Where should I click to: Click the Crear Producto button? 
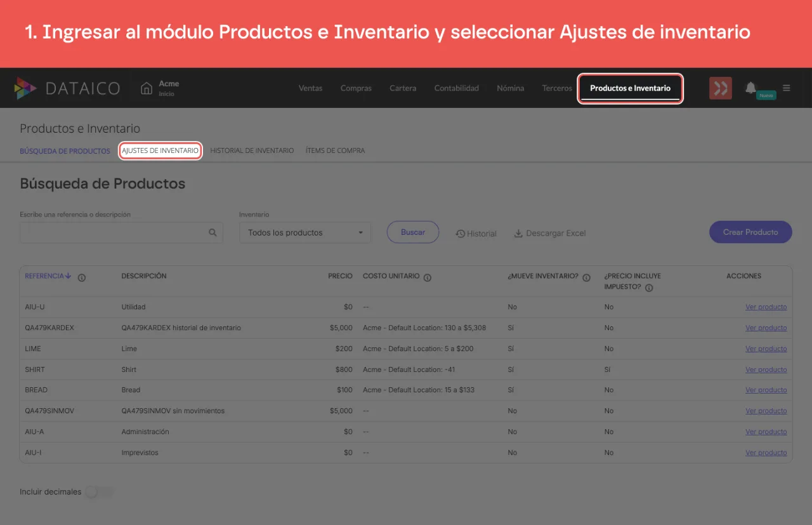[x=750, y=232]
